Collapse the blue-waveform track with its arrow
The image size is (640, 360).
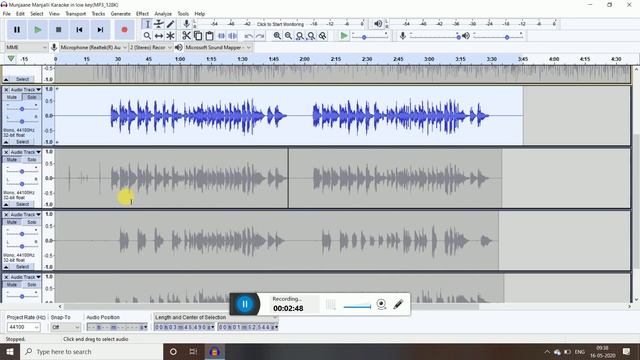(x=6, y=142)
